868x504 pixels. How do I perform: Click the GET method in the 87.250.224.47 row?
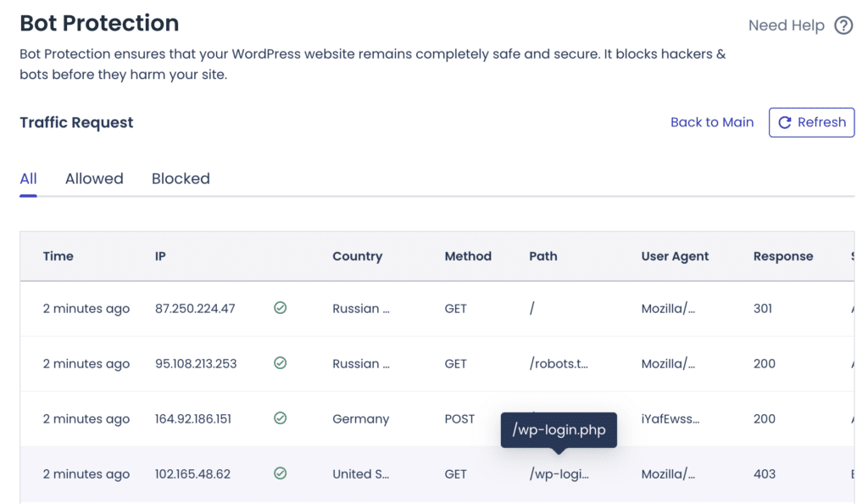pos(455,309)
